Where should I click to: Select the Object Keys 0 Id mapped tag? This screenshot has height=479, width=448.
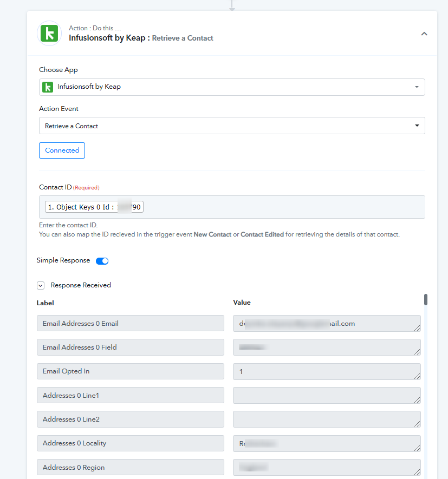(94, 207)
